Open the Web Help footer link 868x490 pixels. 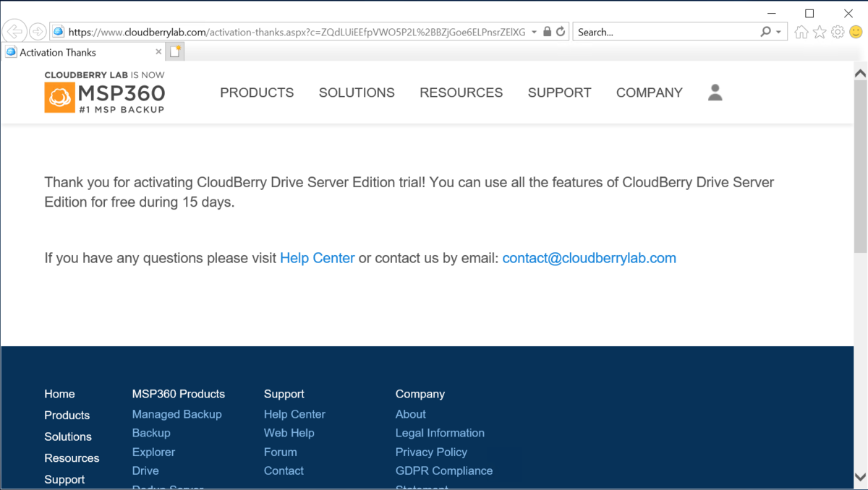pyautogui.click(x=289, y=433)
